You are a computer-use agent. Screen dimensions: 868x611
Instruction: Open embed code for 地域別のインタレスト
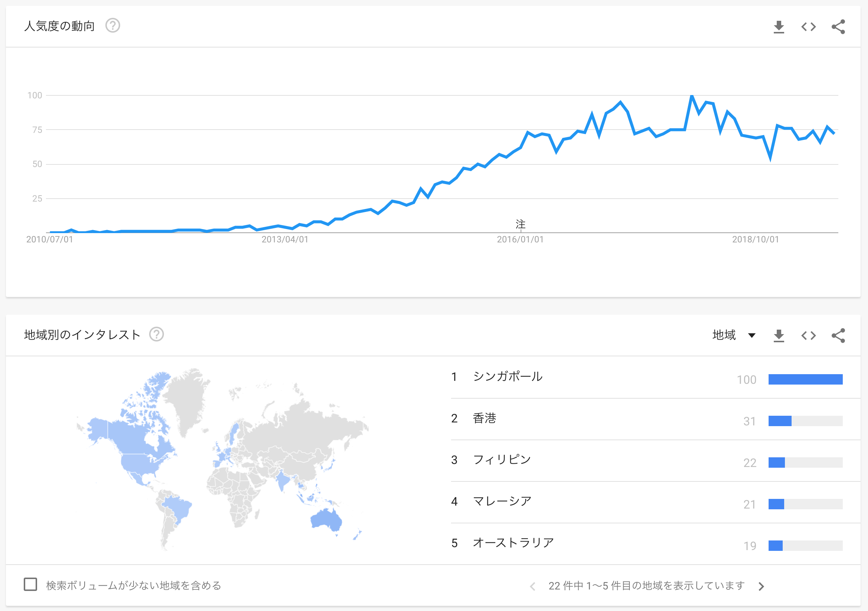[808, 335]
